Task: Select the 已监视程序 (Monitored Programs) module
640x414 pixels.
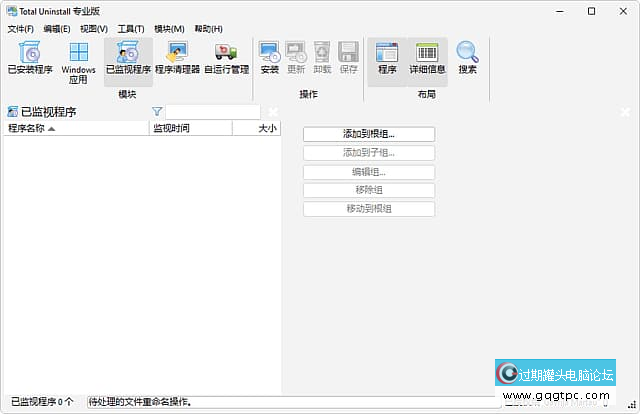Action: (128, 59)
